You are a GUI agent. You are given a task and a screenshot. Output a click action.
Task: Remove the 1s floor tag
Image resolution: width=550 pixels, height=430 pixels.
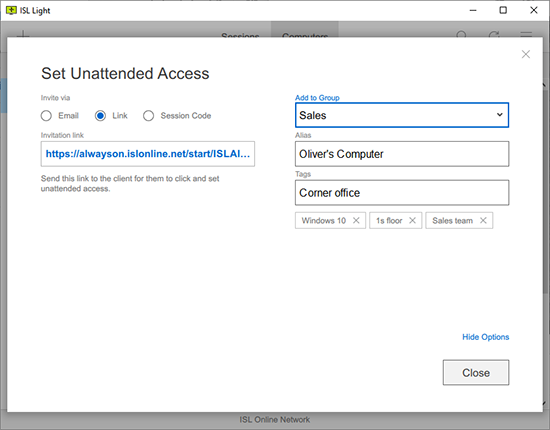click(x=412, y=221)
